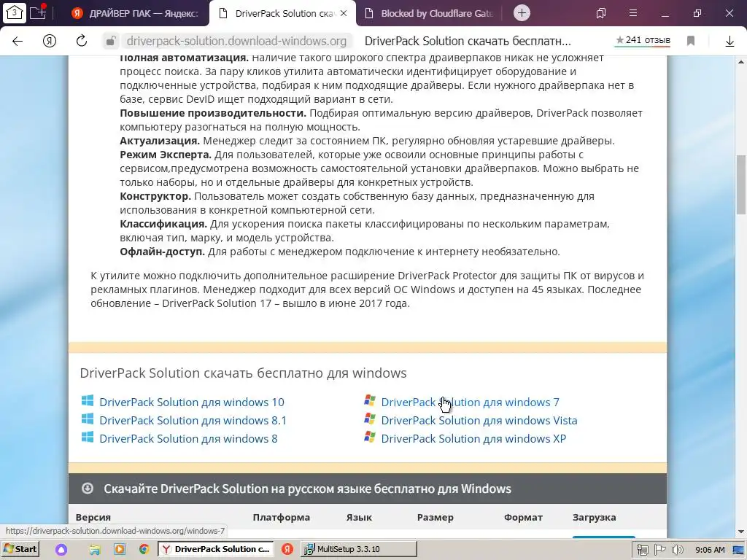Image resolution: width=747 pixels, height=560 pixels.
Task: Reload the page
Action: tap(82, 41)
